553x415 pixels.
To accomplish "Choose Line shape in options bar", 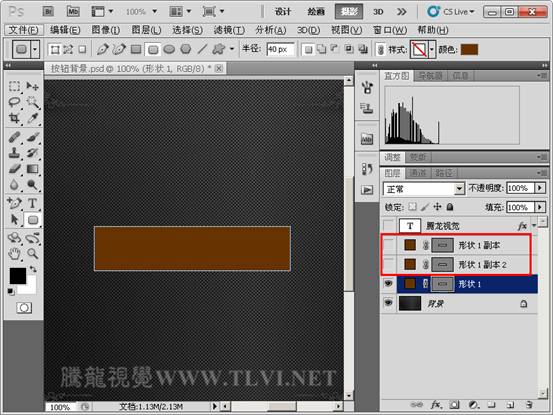I will 202,49.
